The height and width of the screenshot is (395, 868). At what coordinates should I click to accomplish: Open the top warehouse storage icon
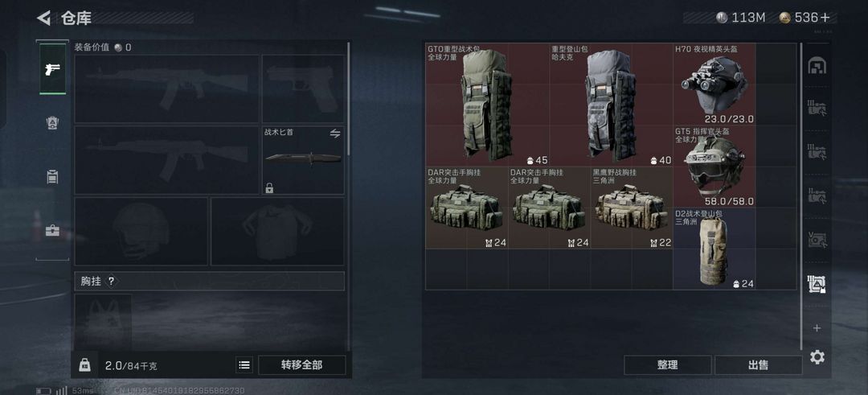pos(817,66)
